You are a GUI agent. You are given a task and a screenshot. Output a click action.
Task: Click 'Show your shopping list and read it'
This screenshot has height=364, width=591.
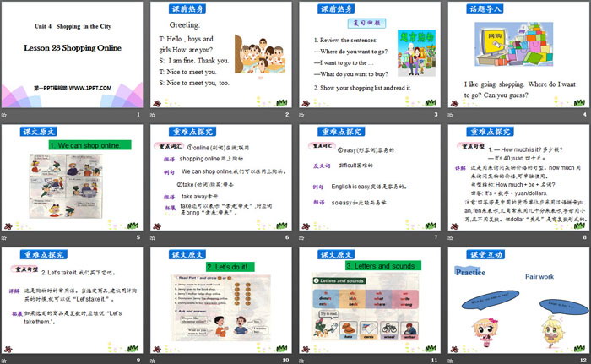tap(362, 88)
